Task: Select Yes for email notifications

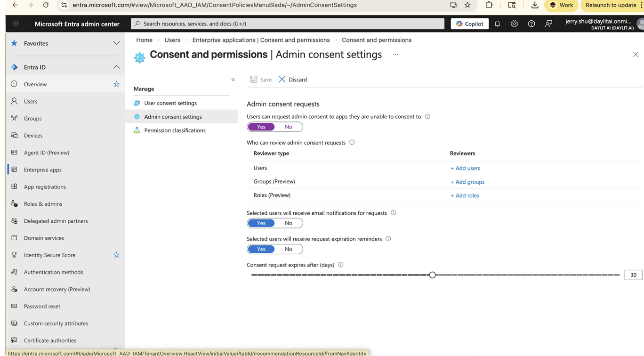Action: 261,223
